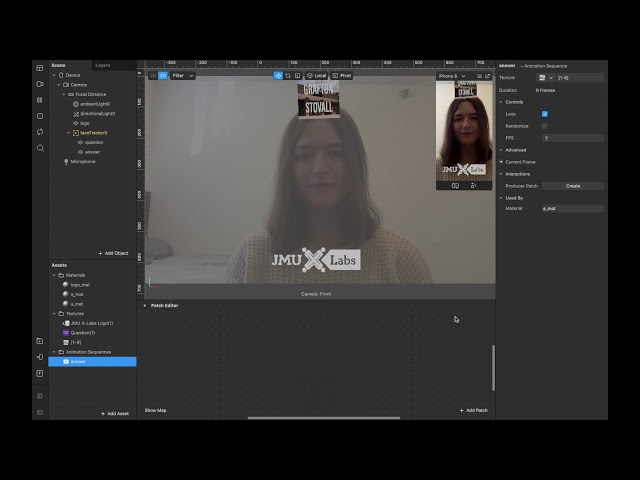The height and width of the screenshot is (480, 640).
Task: Click the video camera icon in left toolbar
Action: click(x=40, y=84)
